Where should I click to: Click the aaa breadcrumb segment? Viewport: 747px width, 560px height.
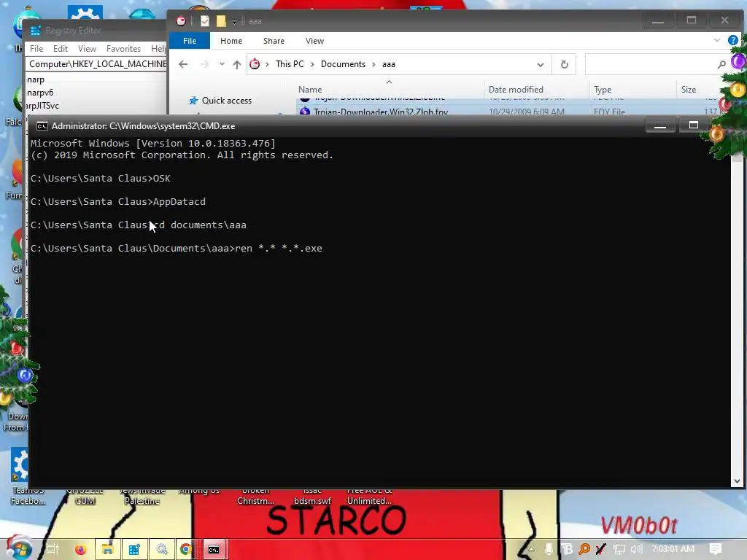[389, 64]
